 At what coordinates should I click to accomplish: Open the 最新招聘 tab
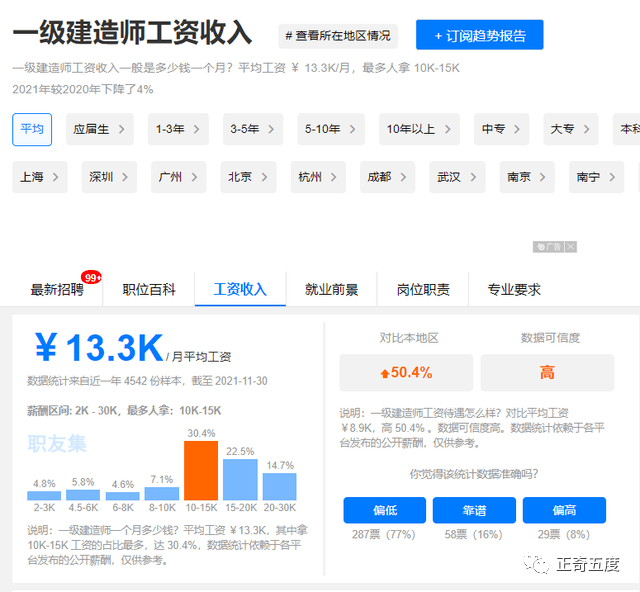57,289
